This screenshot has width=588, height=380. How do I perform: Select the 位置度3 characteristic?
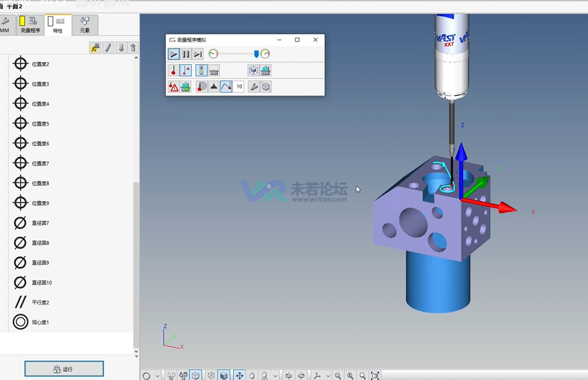[31, 84]
